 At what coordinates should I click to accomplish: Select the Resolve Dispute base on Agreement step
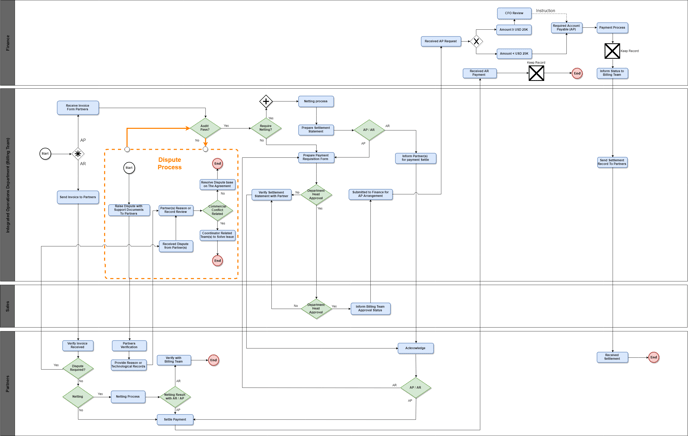(x=217, y=184)
